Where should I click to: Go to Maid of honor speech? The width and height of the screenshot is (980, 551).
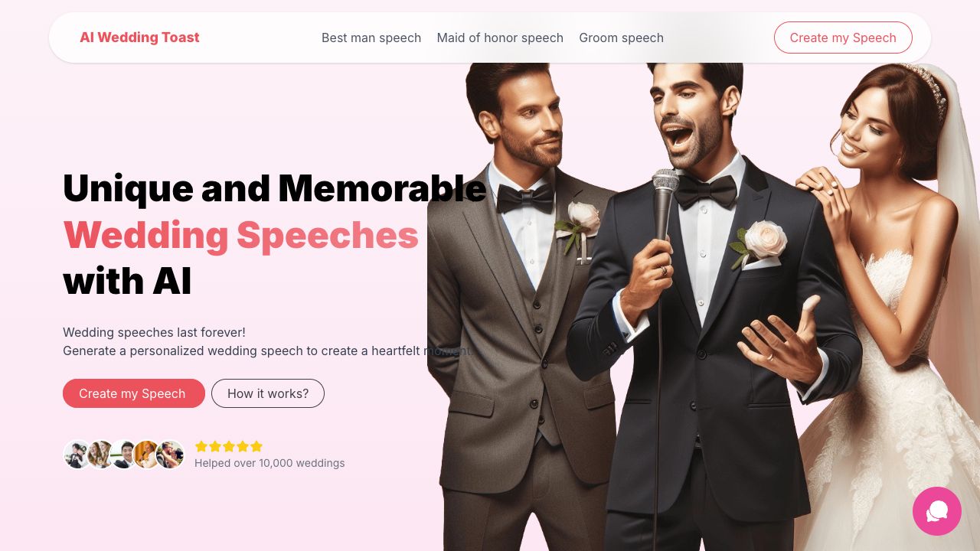(x=500, y=37)
